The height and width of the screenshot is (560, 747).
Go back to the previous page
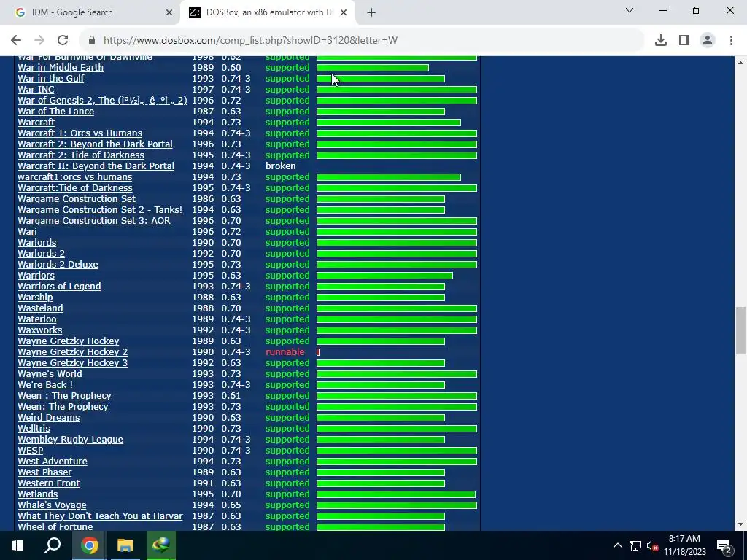[16, 40]
